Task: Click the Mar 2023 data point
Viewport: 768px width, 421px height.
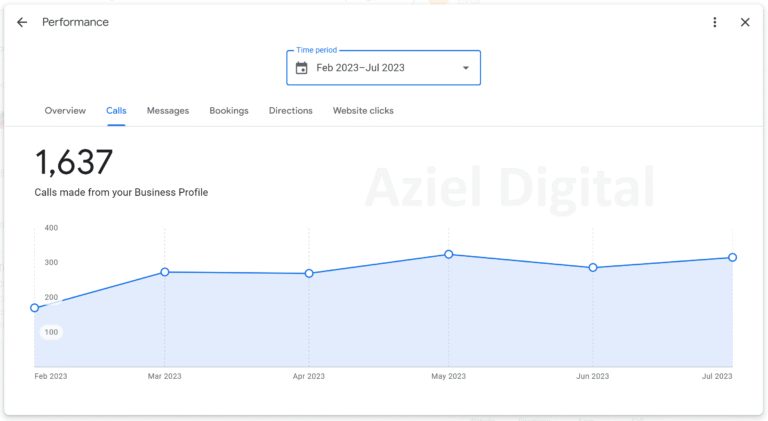Action: [x=165, y=272]
